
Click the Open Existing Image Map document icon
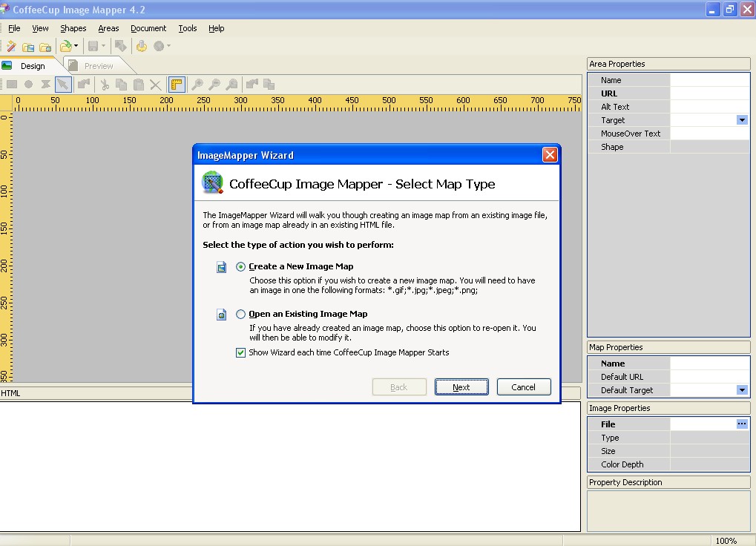coord(221,315)
